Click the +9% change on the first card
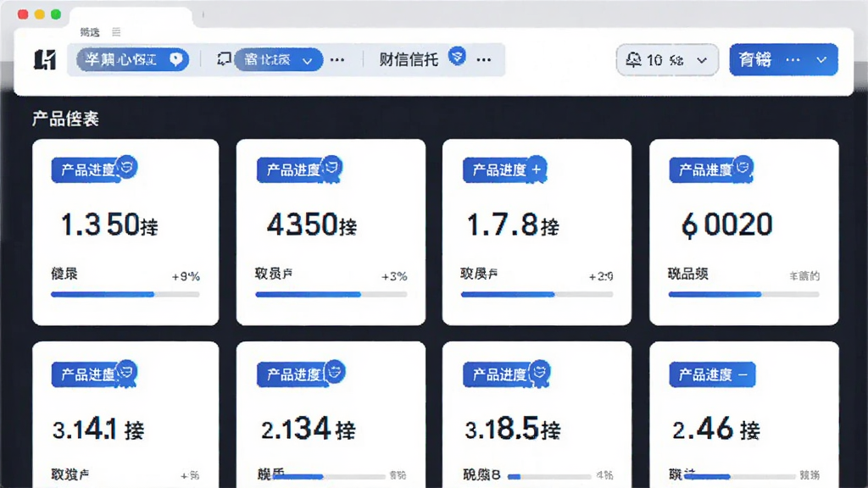The height and width of the screenshot is (488, 868). pos(186,277)
